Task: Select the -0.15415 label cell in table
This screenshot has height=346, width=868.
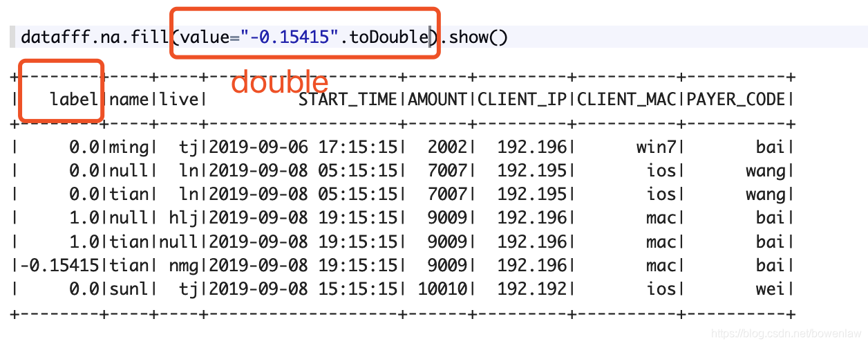Action: click(59, 265)
